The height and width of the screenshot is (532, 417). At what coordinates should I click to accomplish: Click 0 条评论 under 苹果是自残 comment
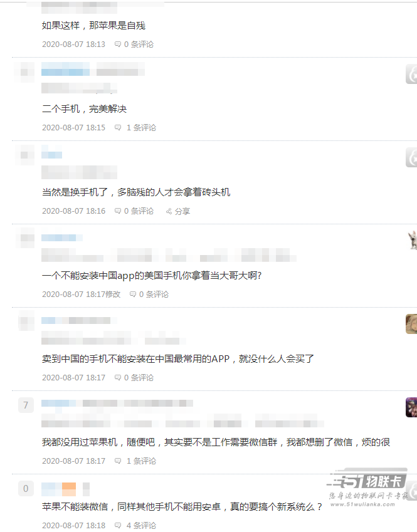pos(139,44)
